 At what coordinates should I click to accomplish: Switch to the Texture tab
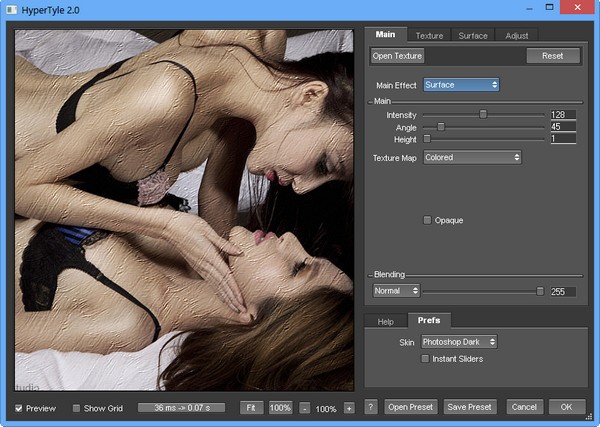(429, 36)
